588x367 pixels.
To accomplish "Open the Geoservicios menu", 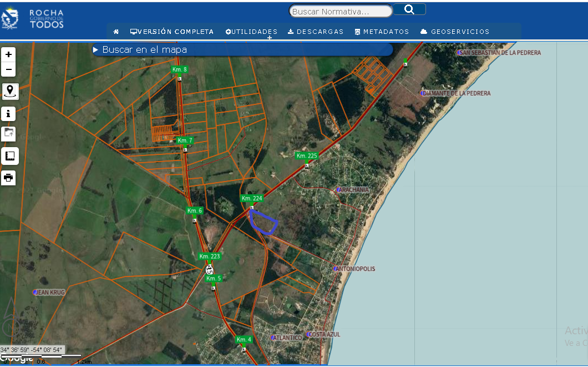I will point(455,32).
